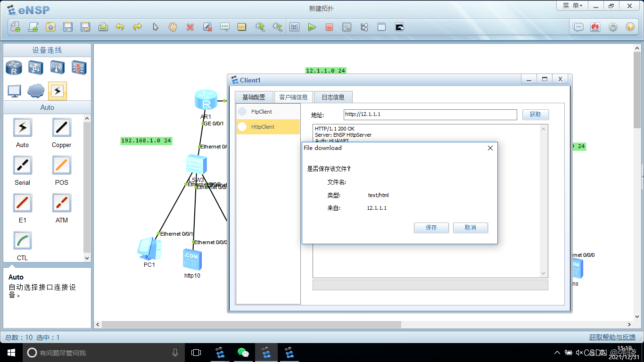Open the forum chat icon at top right
Viewport: 644px width, 362px height.
(x=578, y=27)
